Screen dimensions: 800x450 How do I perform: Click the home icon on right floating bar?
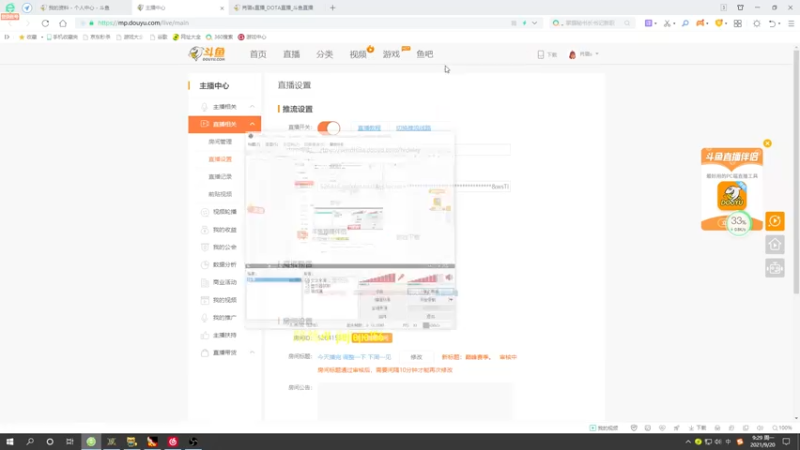pyautogui.click(x=774, y=244)
